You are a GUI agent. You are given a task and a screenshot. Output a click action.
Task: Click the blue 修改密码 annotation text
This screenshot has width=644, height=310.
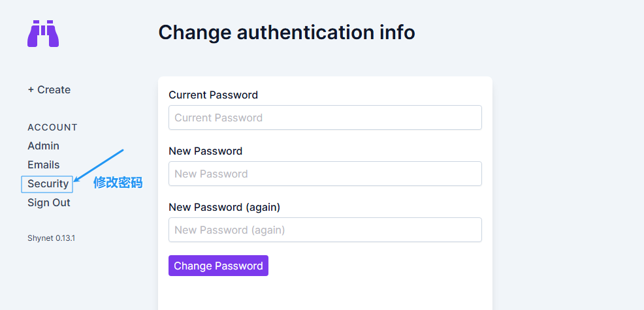pos(118,182)
